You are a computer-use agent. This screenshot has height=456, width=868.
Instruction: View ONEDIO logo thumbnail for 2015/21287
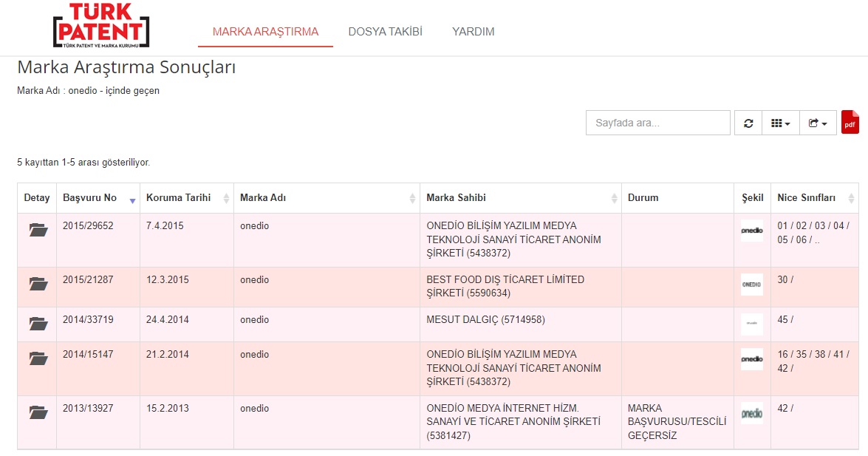click(x=752, y=285)
